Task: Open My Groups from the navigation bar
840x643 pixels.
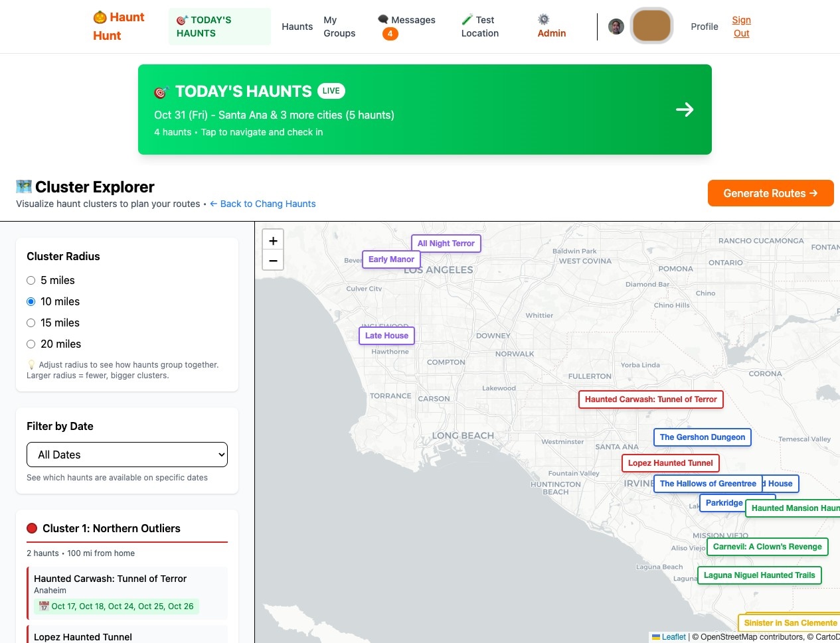Action: click(339, 27)
